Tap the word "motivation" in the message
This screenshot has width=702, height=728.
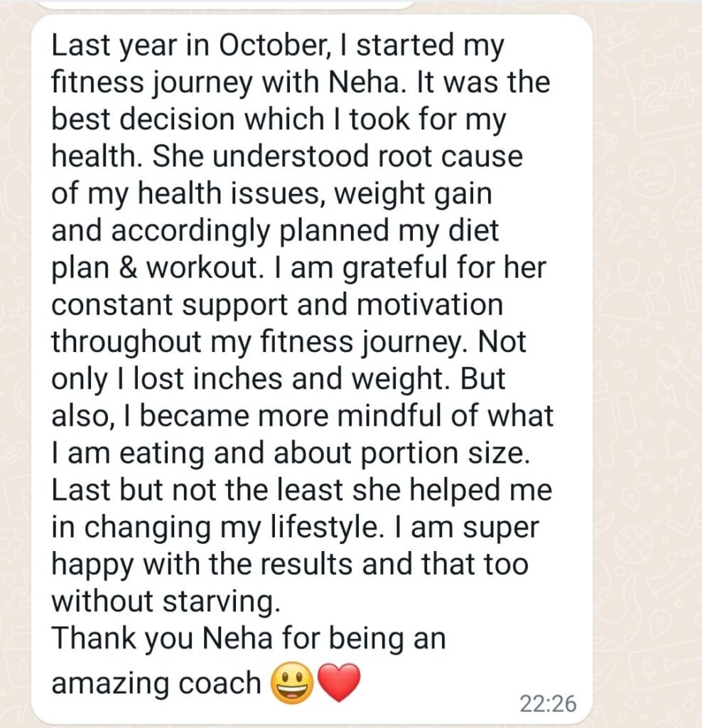pyautogui.click(x=429, y=305)
